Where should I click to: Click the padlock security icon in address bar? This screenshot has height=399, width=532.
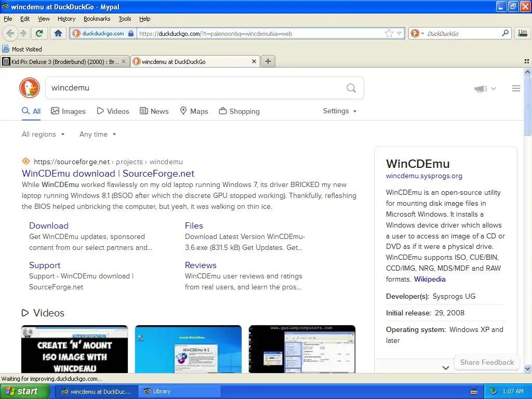131,33
